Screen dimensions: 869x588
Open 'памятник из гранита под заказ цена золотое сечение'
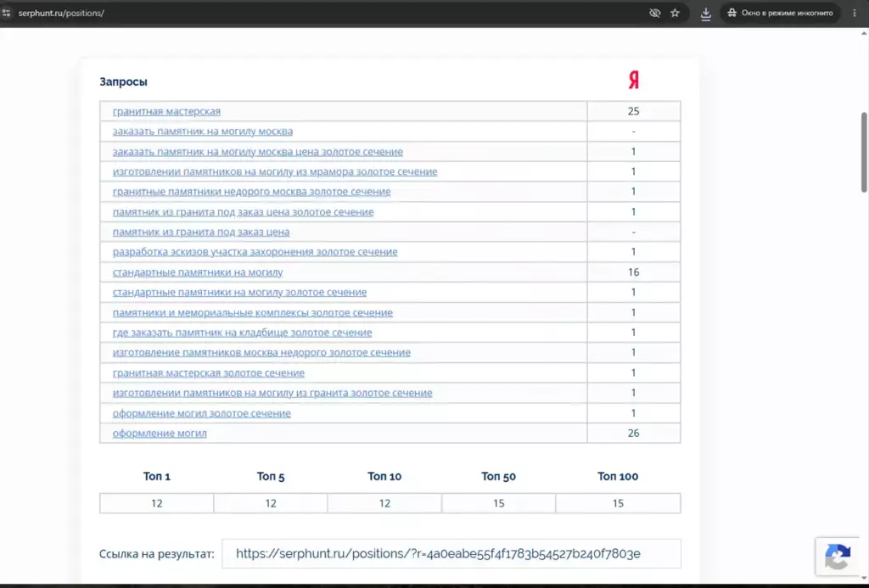point(243,212)
